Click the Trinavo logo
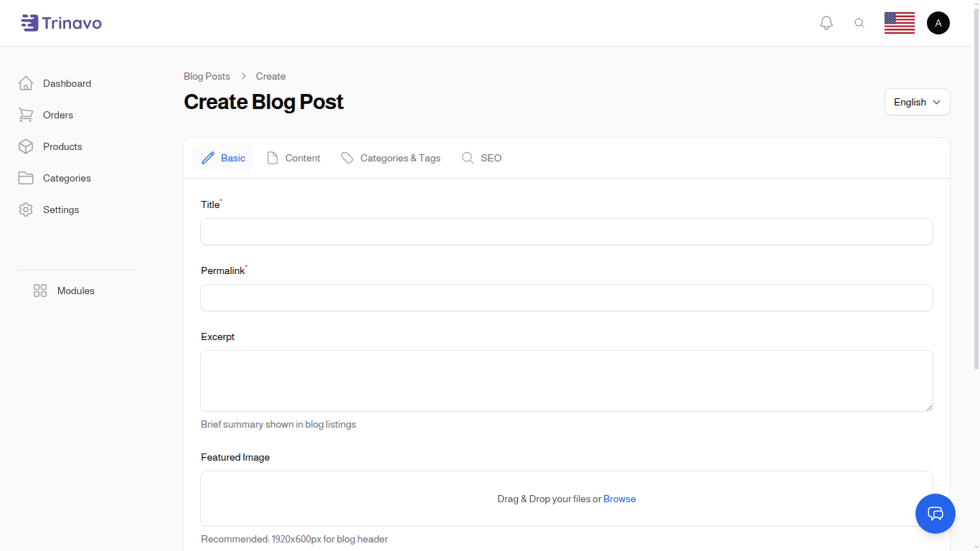 point(61,22)
